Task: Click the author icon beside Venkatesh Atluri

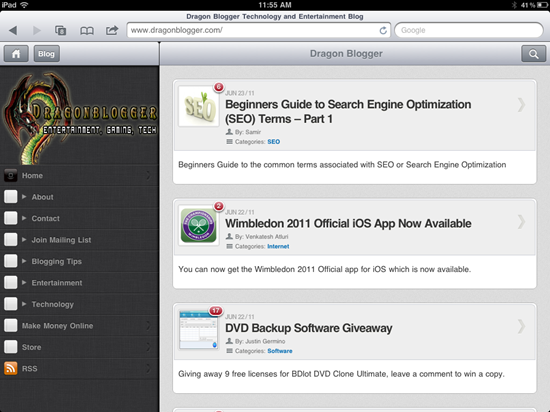Action: (229, 236)
